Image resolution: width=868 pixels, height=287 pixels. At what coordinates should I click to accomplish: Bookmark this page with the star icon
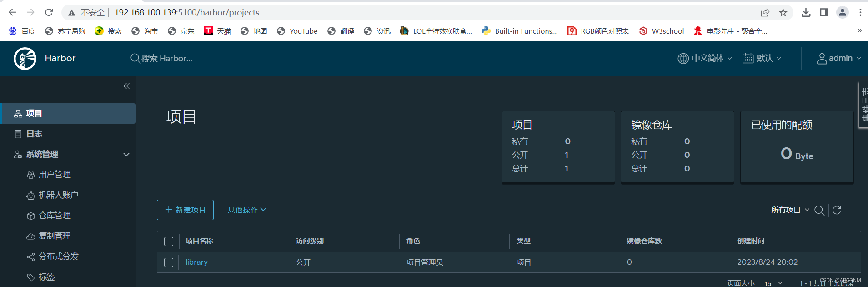783,13
